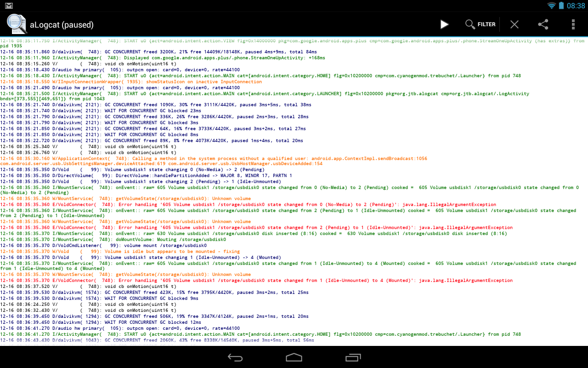This screenshot has height=368, width=588.
Task: Select 'GC CONCURRENT freed 506K' log line
Action: point(154,316)
